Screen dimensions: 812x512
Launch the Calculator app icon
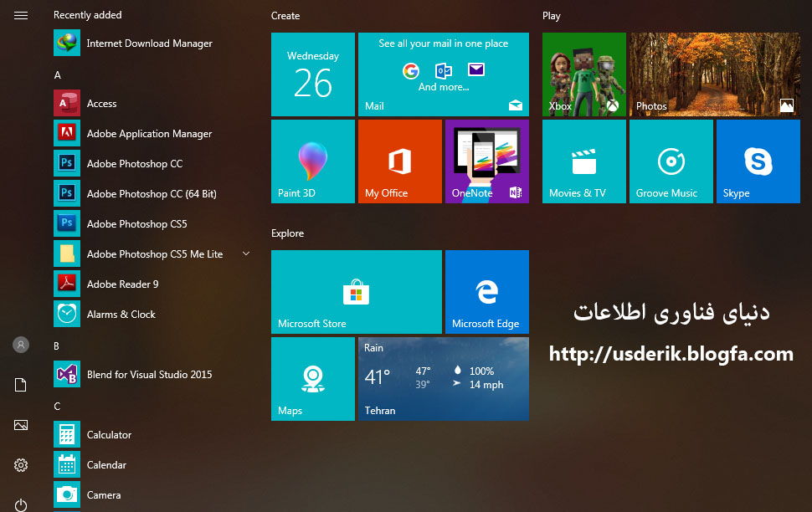67,434
